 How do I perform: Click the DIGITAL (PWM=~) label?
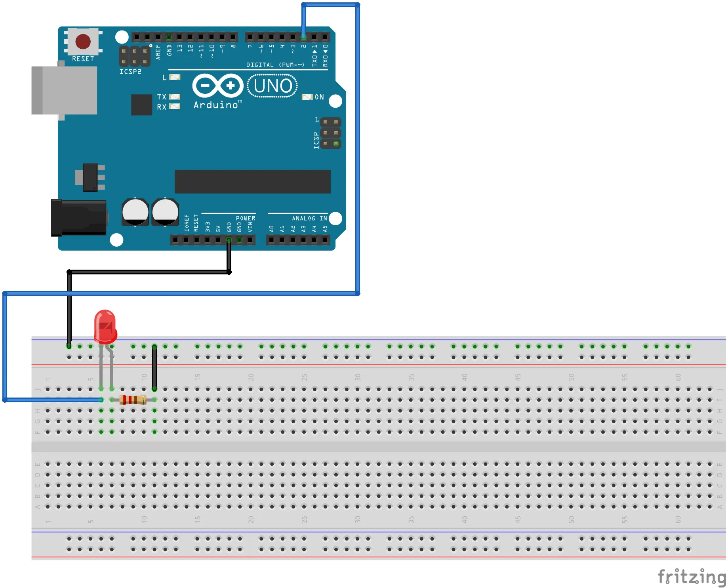tap(275, 65)
